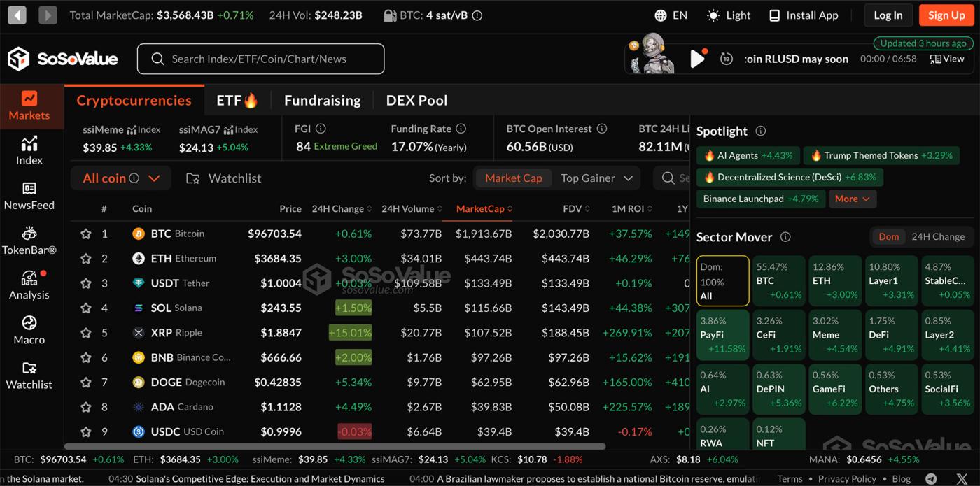
Task: Star USDT Tether as favorite
Action: pos(86,283)
